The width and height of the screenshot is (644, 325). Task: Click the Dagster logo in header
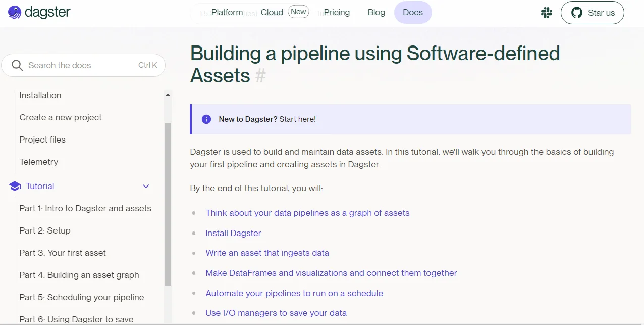click(39, 13)
